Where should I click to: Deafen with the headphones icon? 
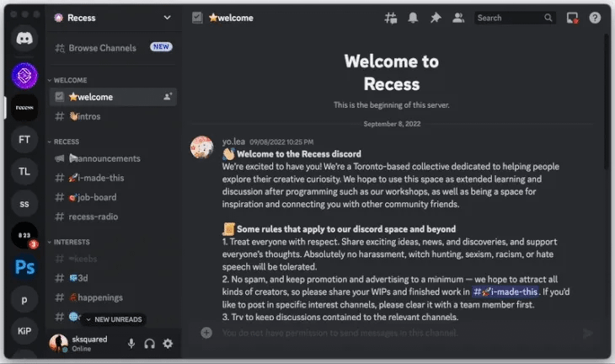point(149,344)
